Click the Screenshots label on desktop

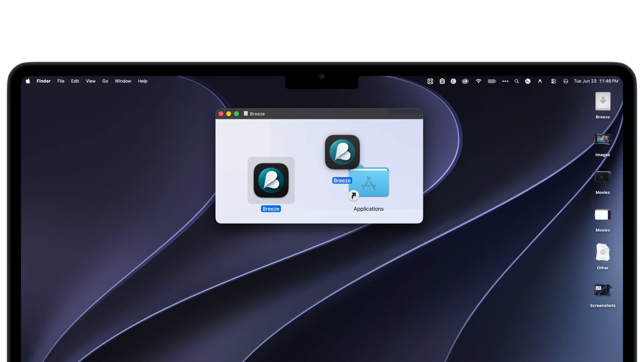pos(603,306)
